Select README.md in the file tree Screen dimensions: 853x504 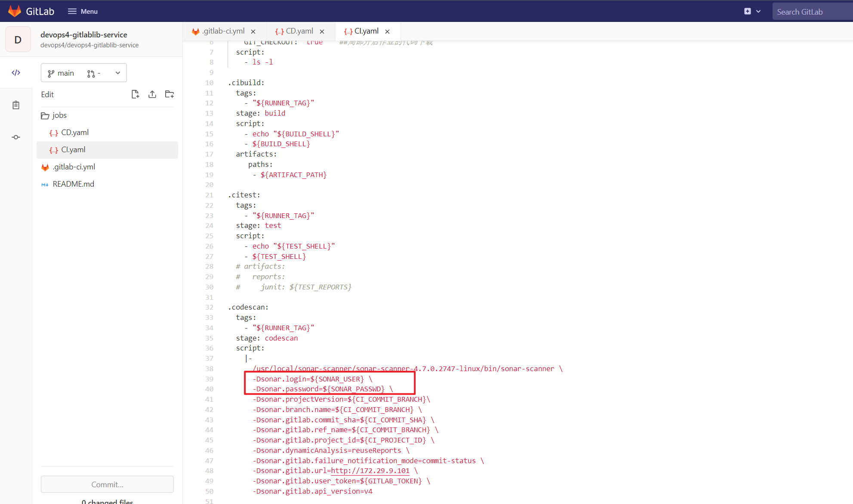73,184
